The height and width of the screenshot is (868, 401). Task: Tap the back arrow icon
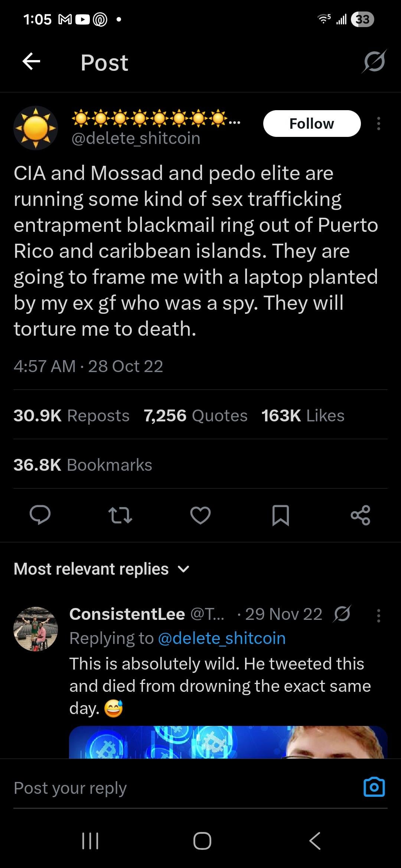point(31,62)
